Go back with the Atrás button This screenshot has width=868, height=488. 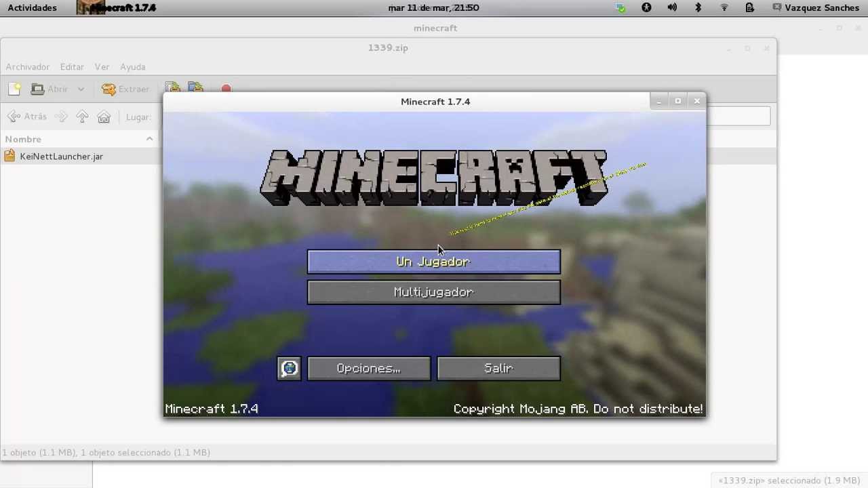point(27,117)
